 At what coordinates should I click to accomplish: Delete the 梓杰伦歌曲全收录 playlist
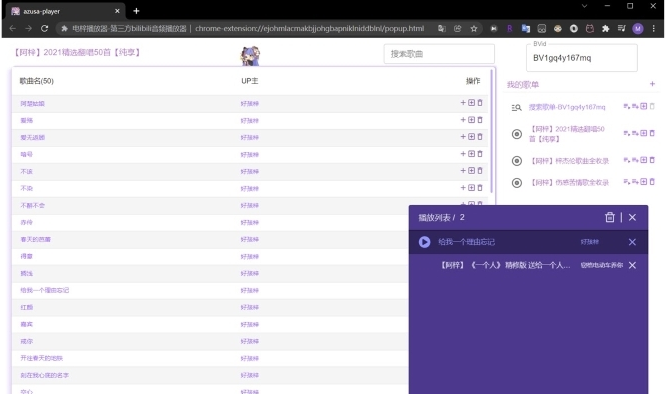(652, 160)
